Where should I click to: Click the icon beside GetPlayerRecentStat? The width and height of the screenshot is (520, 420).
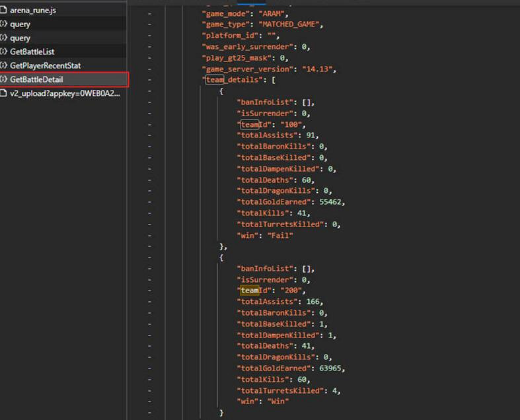5,66
